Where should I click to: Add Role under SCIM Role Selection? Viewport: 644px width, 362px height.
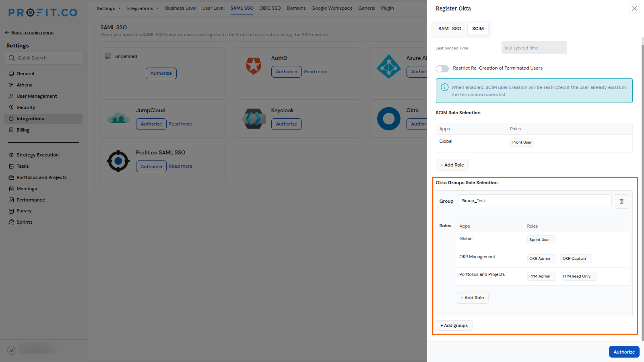tap(452, 165)
